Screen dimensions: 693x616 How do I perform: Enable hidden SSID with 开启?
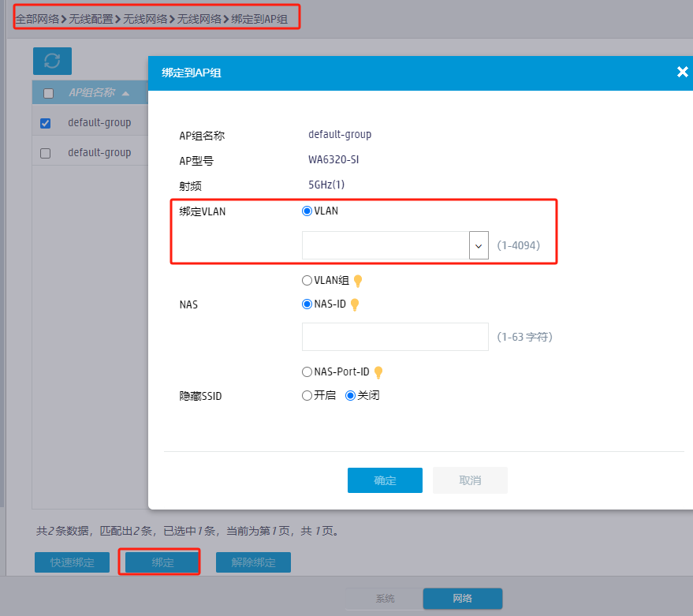point(307,395)
